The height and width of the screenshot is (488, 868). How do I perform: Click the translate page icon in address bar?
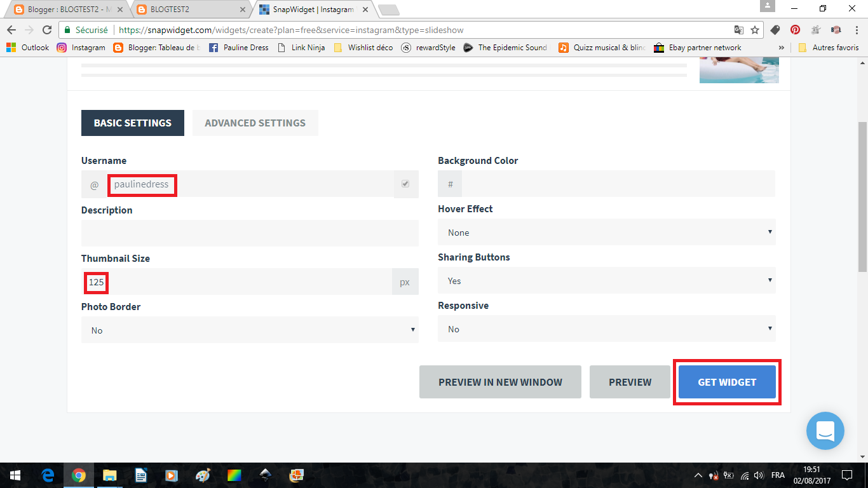pos(738,30)
